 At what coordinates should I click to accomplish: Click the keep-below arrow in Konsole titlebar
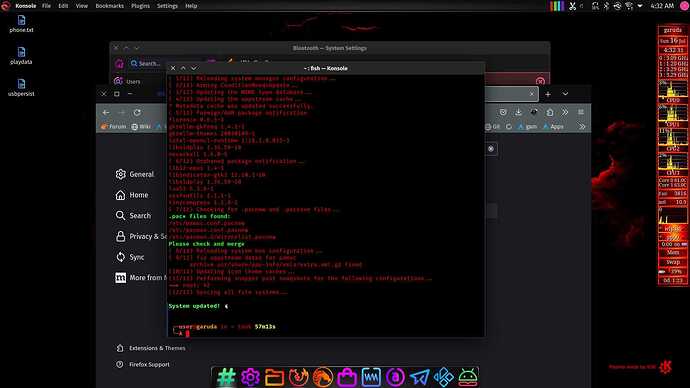point(194,68)
